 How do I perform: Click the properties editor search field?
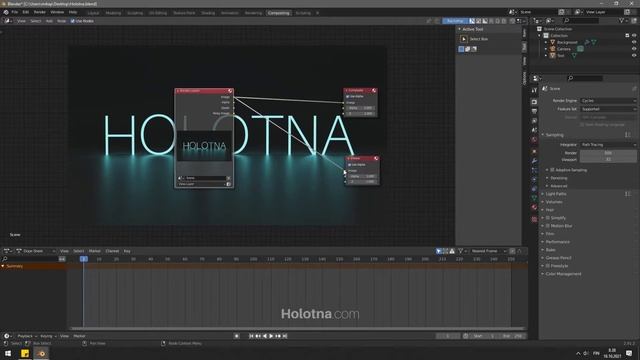click(x=584, y=78)
